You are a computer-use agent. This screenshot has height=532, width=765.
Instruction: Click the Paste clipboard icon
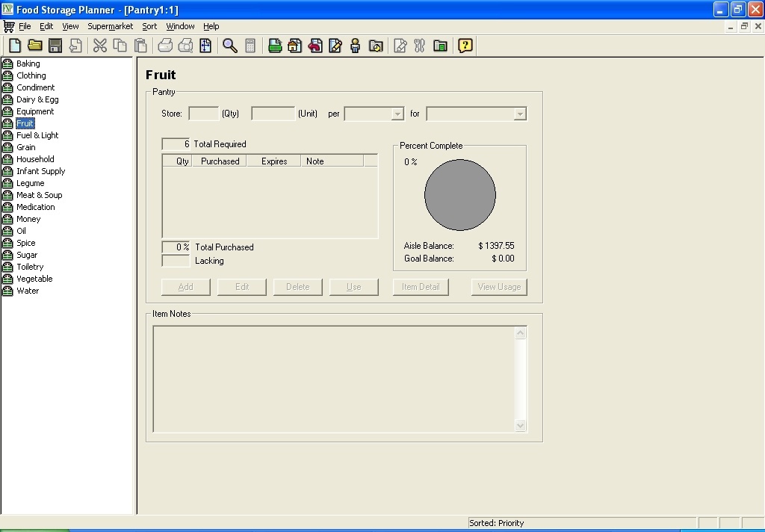(x=140, y=46)
